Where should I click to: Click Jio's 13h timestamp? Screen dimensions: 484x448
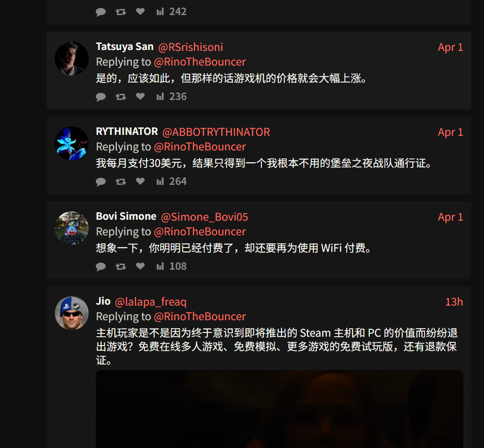coord(454,302)
